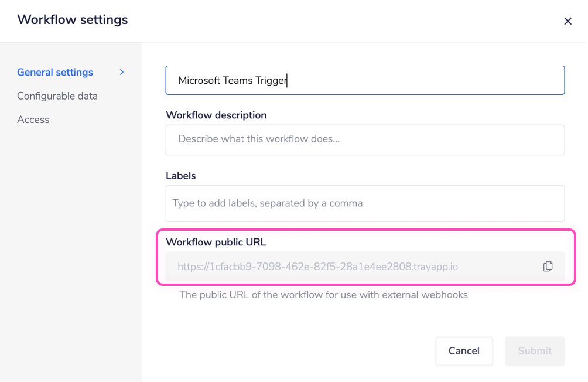This screenshot has height=382, width=588.
Task: Select General settings in the sidebar
Action: click(54, 72)
